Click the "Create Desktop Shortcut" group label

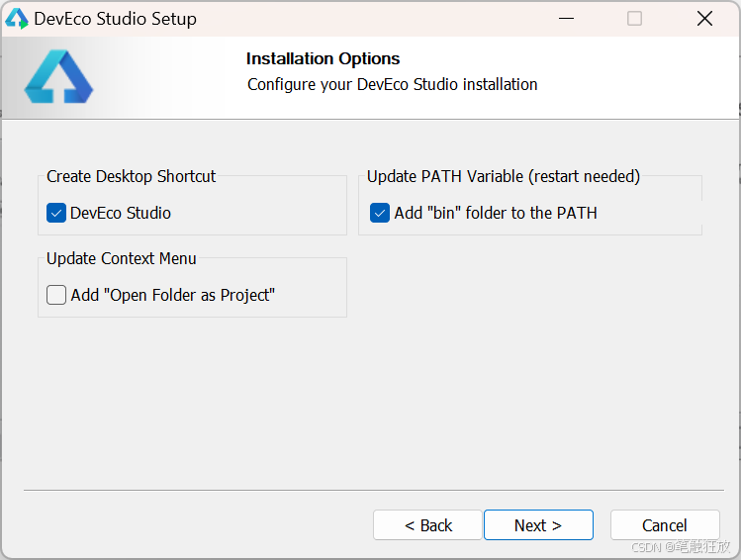(x=131, y=176)
